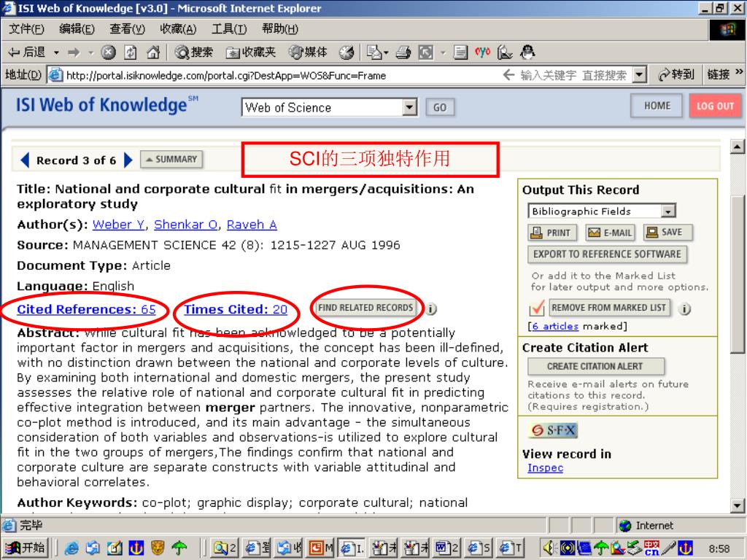Open the 工具(T) menu
This screenshot has height=560, width=747.
229,29
